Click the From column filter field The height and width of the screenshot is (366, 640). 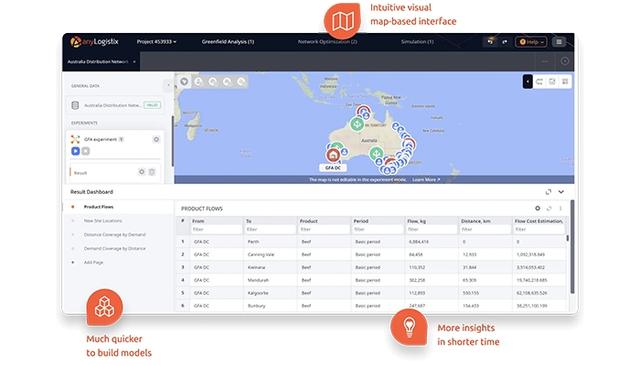pyautogui.click(x=216, y=229)
